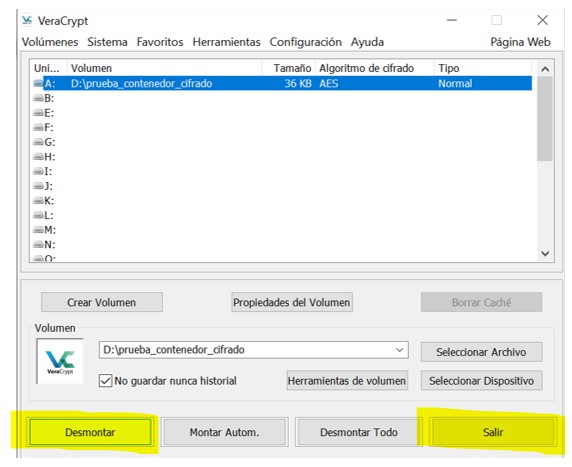
Task: Toggle No guardar nunca historial checkbox
Action: tap(105, 381)
